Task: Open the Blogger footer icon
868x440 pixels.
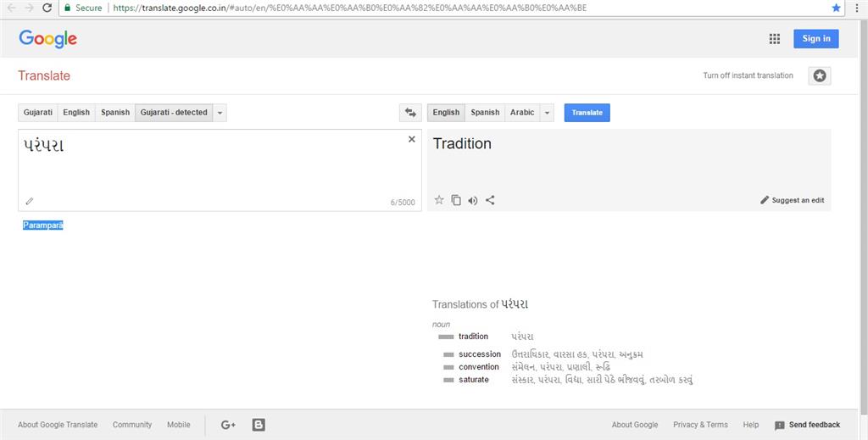Action: 259,425
